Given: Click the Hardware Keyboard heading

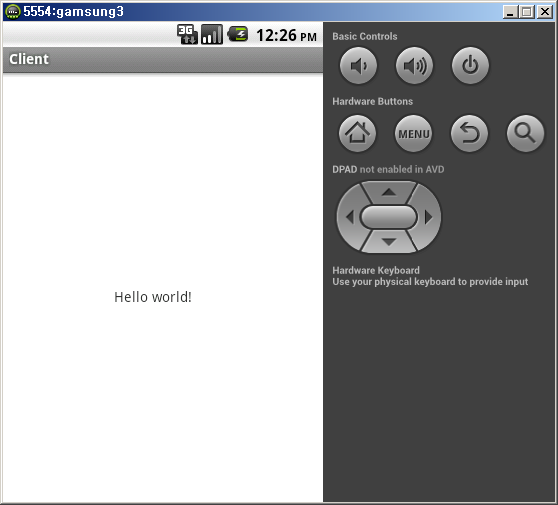Looking at the screenshot, I should tap(376, 270).
